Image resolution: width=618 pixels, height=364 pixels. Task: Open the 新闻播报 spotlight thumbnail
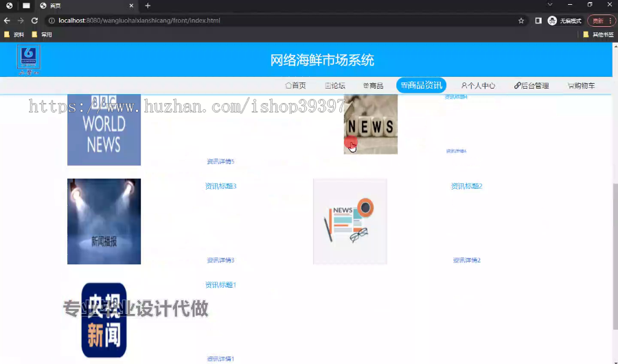coord(104,221)
